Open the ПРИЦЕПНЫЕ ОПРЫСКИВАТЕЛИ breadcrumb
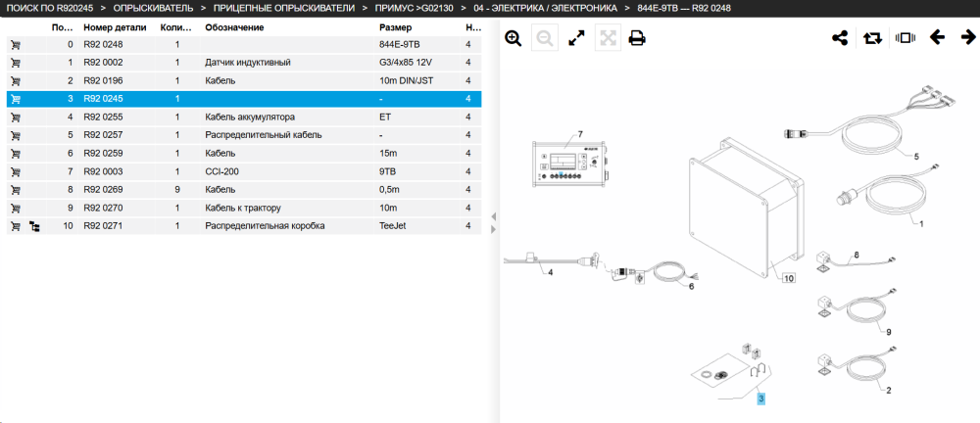Image resolution: width=980 pixels, height=423 pixels. [284, 8]
